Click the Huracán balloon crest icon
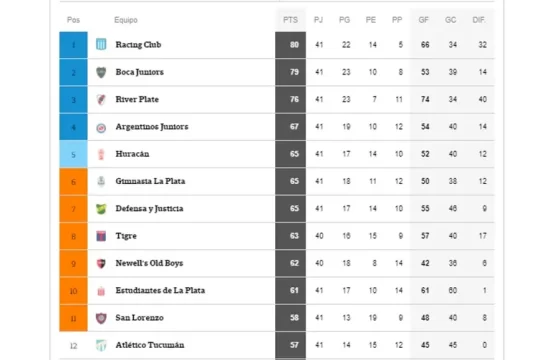The height and width of the screenshot is (360, 550). [x=101, y=154]
